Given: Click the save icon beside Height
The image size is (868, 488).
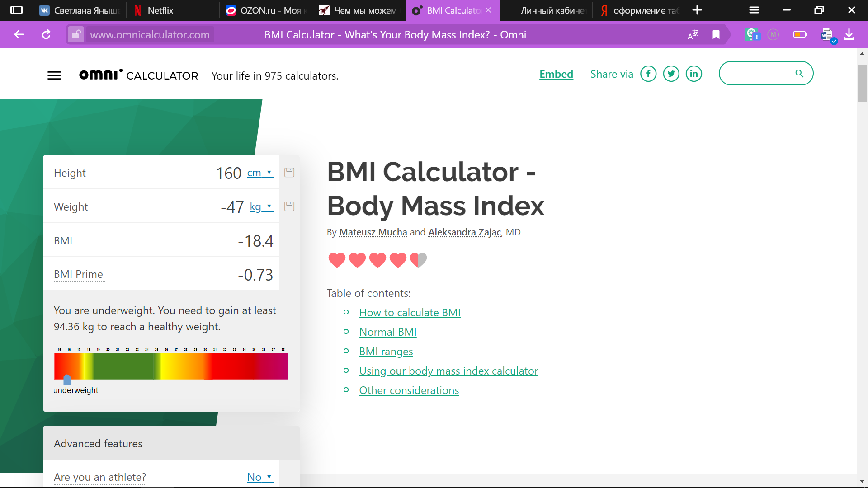Looking at the screenshot, I should pyautogui.click(x=289, y=172).
